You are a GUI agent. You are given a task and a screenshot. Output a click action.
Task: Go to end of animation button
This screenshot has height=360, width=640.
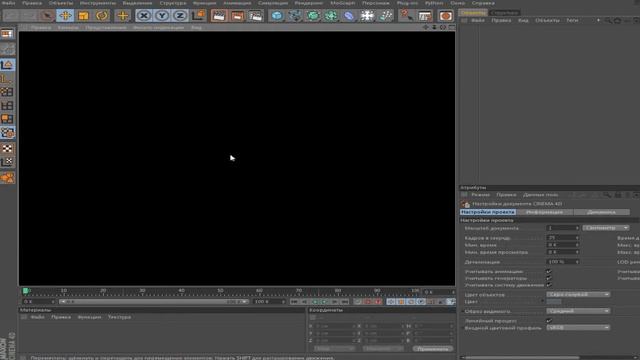click(x=345, y=302)
